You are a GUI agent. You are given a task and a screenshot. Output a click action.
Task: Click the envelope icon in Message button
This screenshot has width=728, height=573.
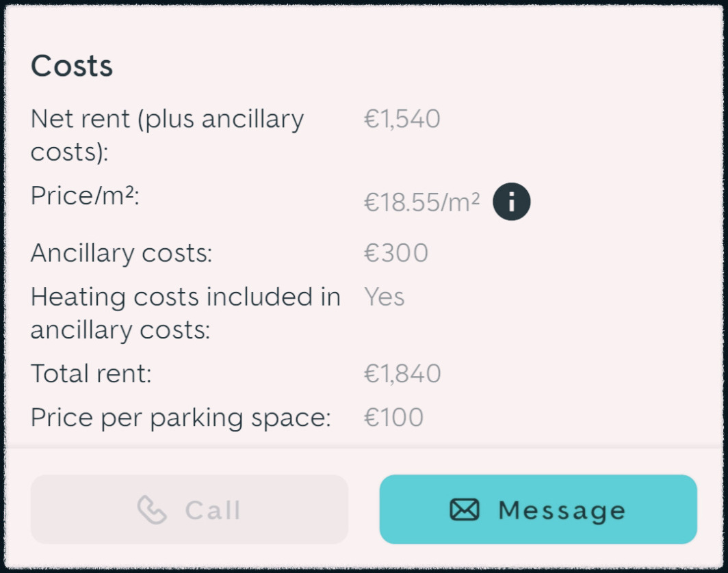click(465, 510)
